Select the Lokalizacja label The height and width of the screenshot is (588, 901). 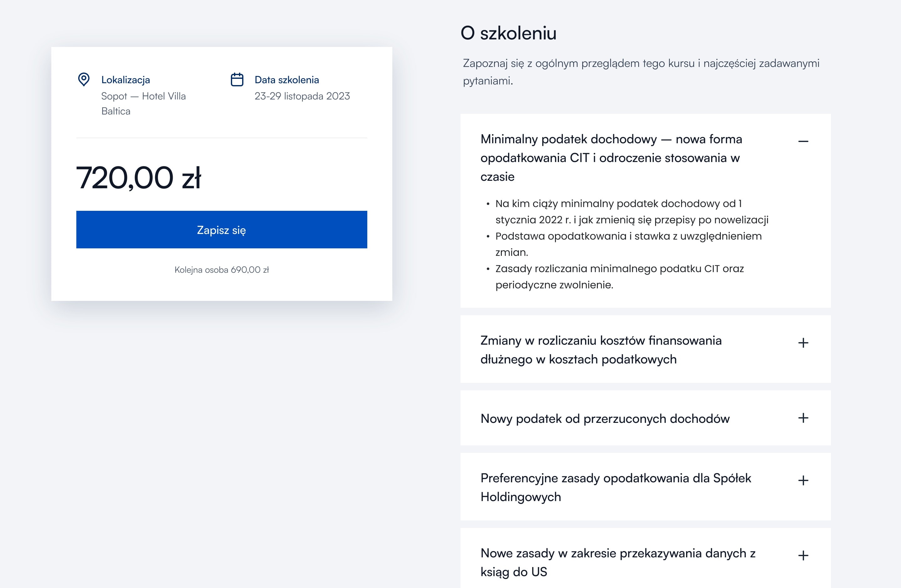pos(126,80)
